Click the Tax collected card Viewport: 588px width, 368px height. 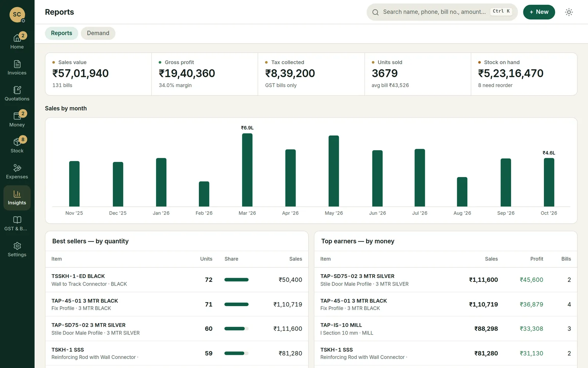click(311, 74)
